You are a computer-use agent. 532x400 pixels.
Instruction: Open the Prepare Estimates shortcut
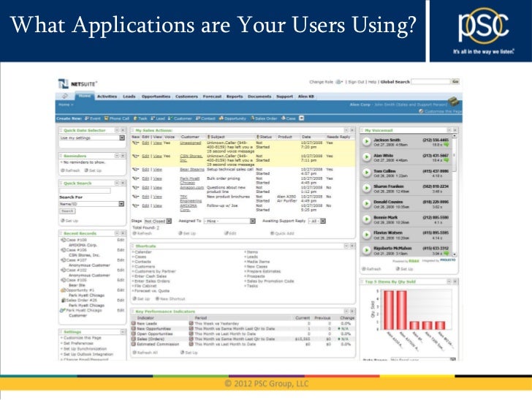[264, 271]
